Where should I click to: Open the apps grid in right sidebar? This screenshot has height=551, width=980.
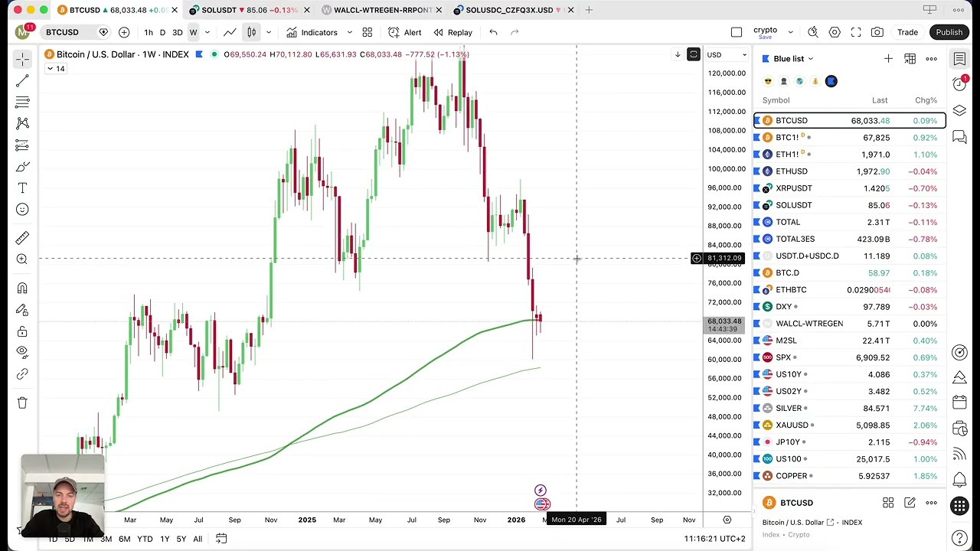pos(959,506)
